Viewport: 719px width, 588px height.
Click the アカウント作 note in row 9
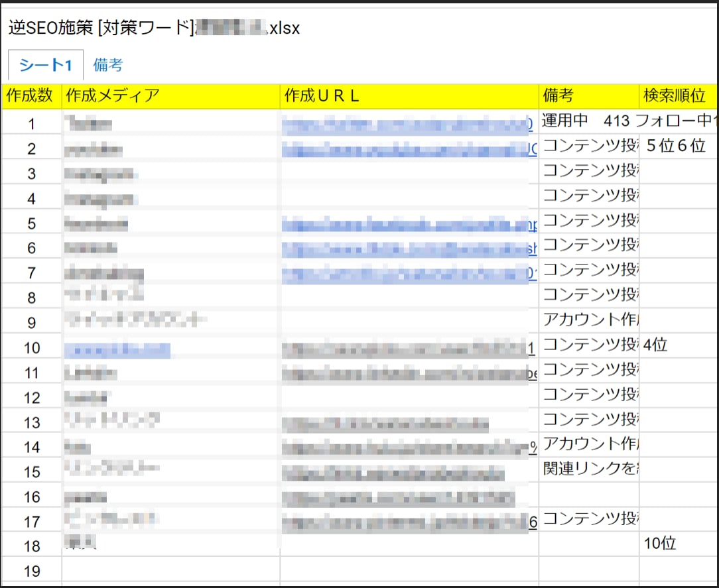point(589,320)
